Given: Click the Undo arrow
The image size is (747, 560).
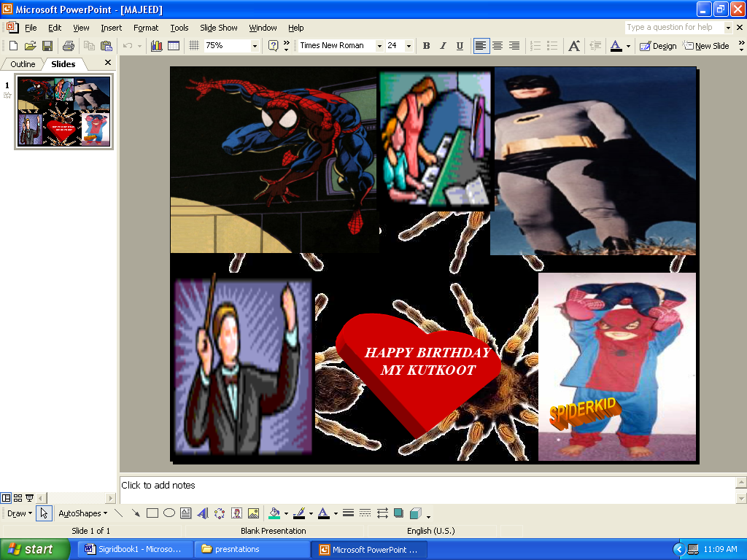Looking at the screenshot, I should pos(127,46).
